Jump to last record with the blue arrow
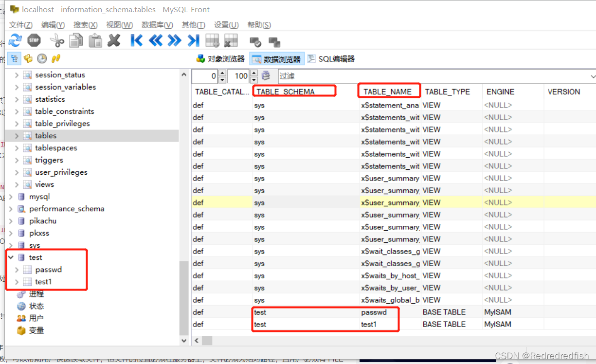Screen dimensions: 596x364 point(194,40)
